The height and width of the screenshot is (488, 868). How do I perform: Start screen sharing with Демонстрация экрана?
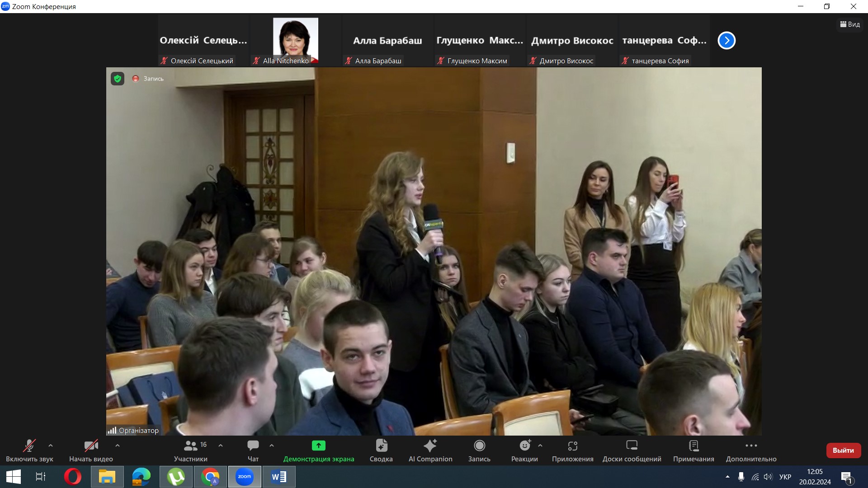click(318, 446)
